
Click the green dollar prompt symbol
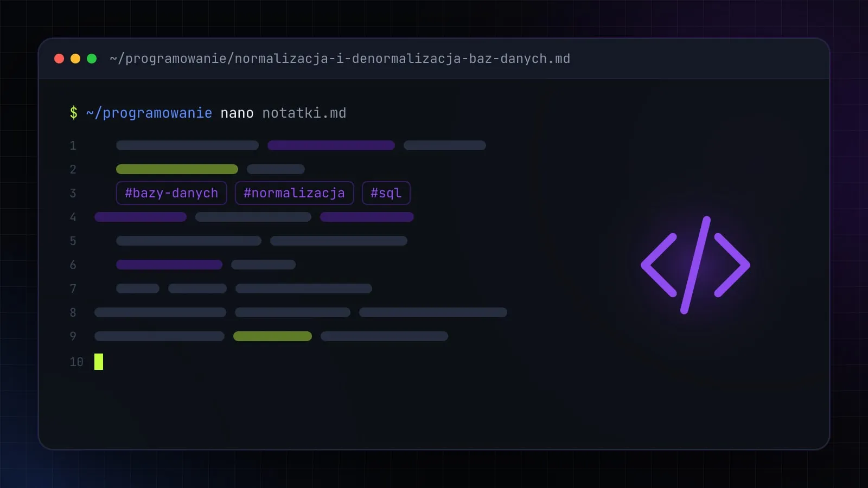[x=74, y=113]
